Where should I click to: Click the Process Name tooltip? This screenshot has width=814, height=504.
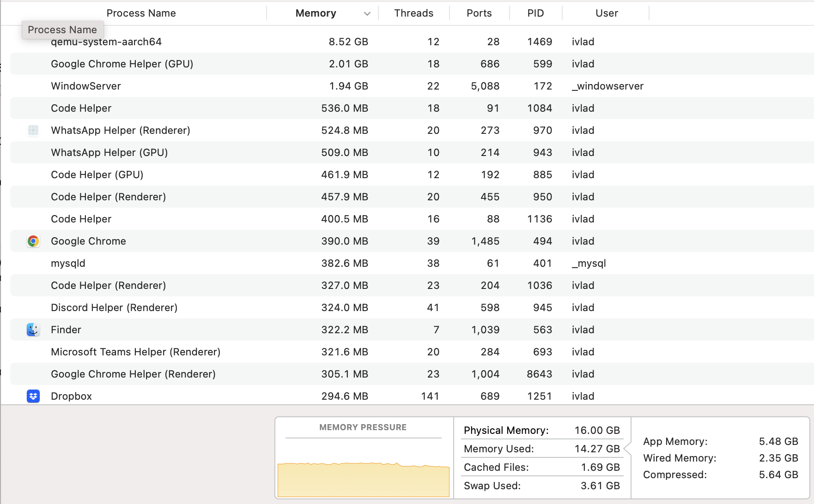tap(62, 30)
